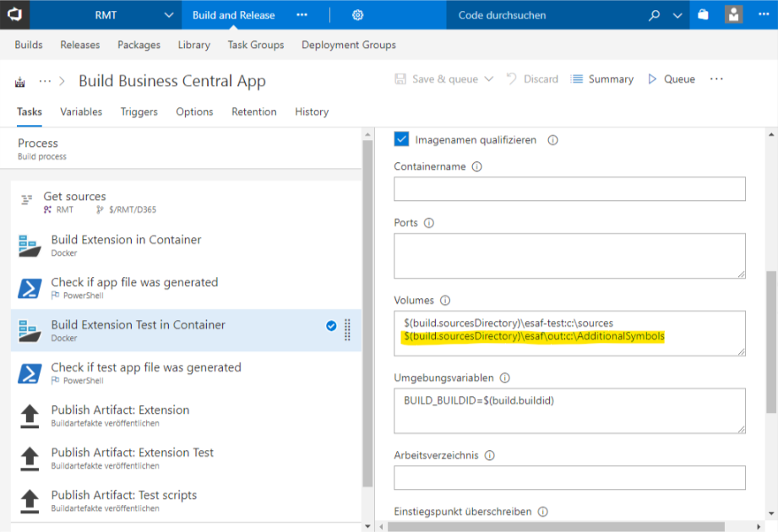This screenshot has width=778, height=532.
Task: Toggle the selected check mark on Build Extension Test
Action: (x=331, y=326)
